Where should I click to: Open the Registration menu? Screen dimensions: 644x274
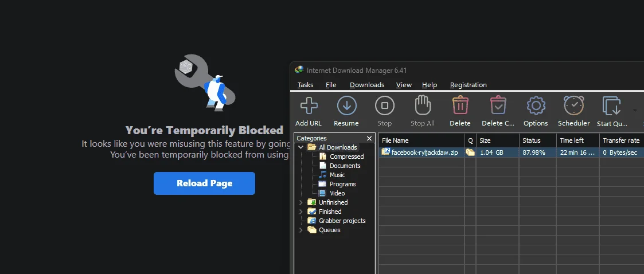coord(468,85)
